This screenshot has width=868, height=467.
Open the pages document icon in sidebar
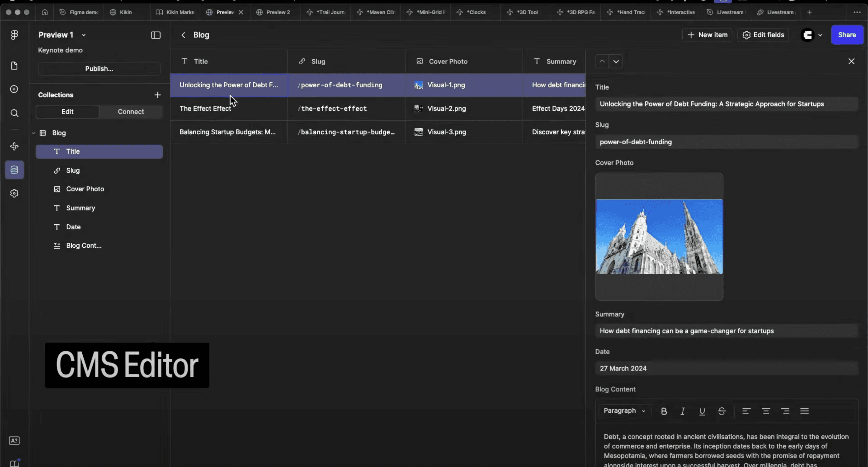(x=14, y=66)
